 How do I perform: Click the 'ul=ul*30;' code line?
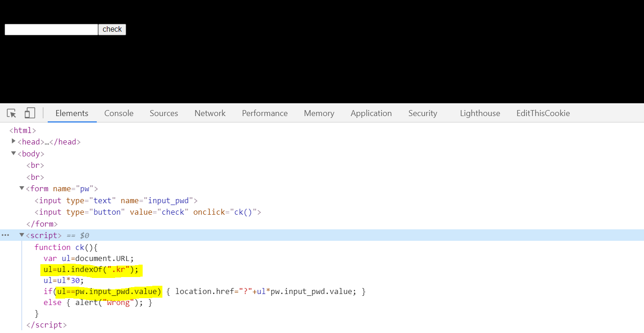(64, 280)
